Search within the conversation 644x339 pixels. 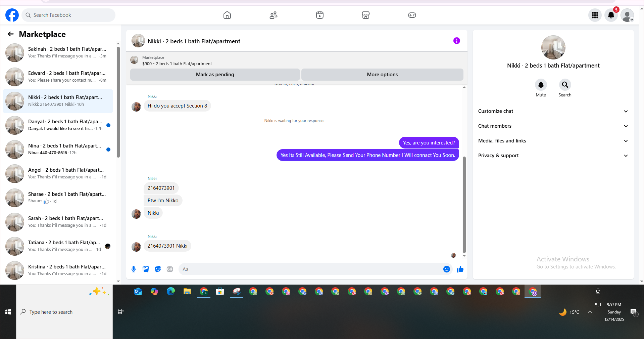(x=565, y=85)
